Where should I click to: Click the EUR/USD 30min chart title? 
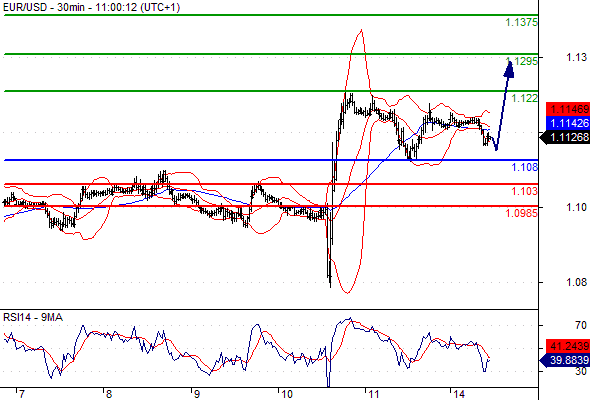[x=91, y=7]
